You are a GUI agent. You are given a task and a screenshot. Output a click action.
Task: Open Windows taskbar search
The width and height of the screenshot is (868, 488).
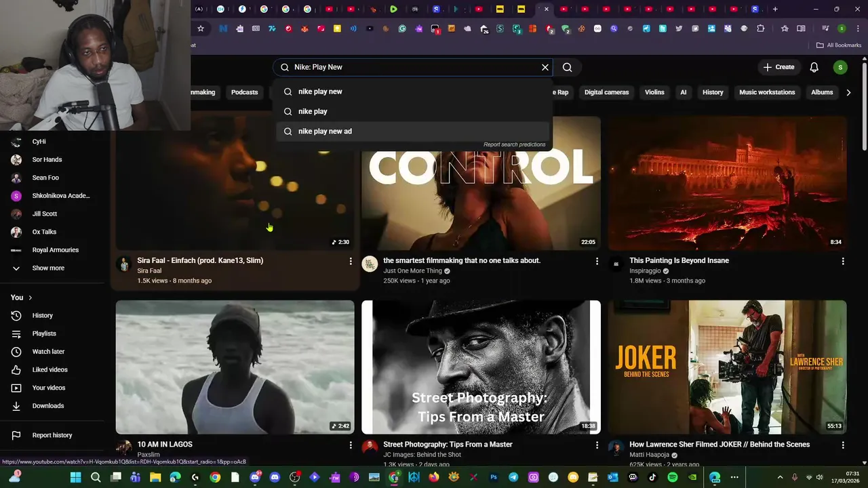(96, 477)
